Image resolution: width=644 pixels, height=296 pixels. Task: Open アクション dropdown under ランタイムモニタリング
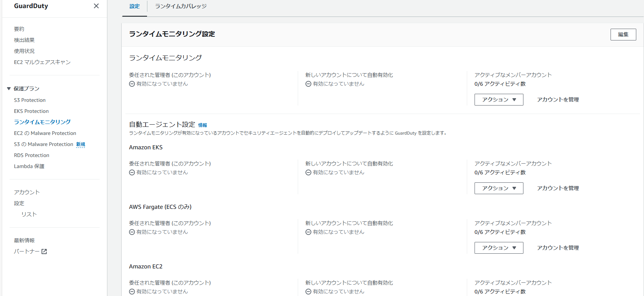pyautogui.click(x=499, y=100)
